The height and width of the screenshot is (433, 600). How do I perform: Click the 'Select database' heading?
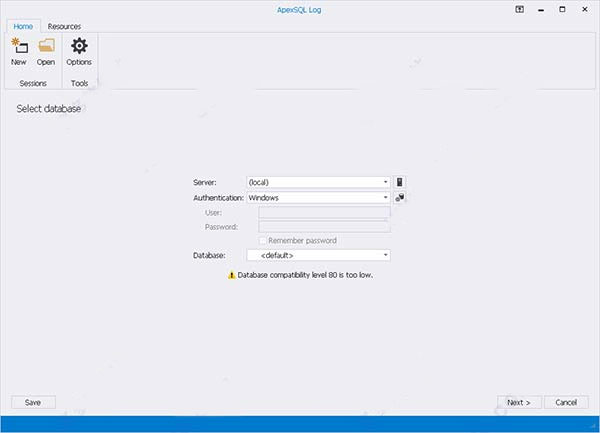tap(49, 109)
